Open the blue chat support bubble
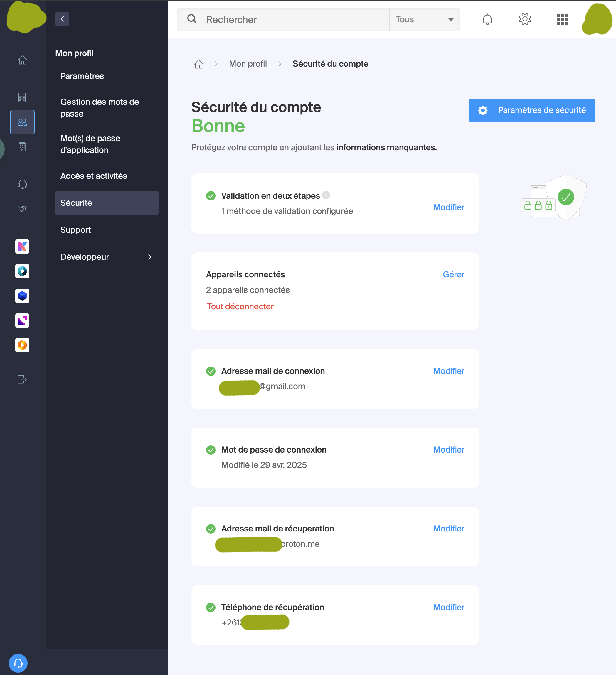 18,663
